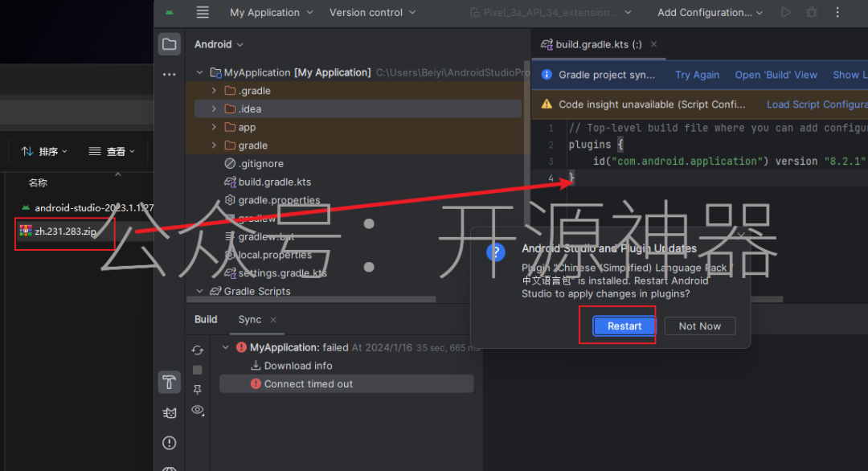The height and width of the screenshot is (471, 868).
Task: Open the My Application project dropdown
Action: coord(272,12)
